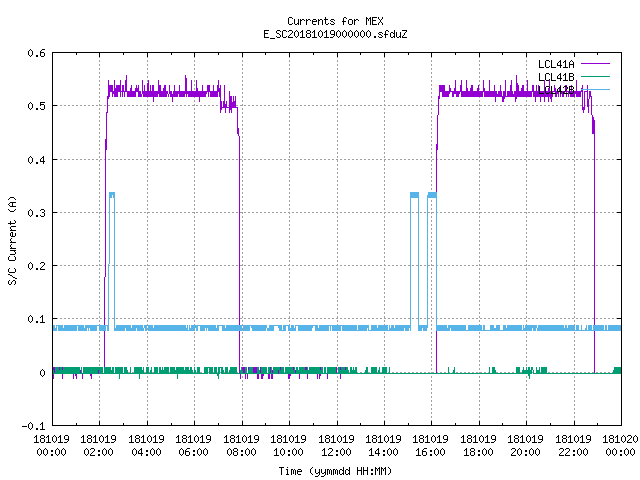
Task: Click the x-axis tick 181019 00:00
Action: click(51, 445)
